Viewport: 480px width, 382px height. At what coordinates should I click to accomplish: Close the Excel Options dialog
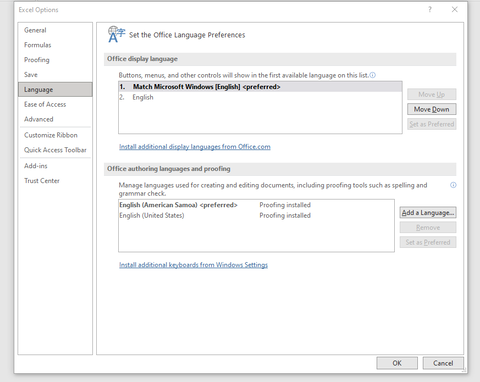(x=454, y=9)
